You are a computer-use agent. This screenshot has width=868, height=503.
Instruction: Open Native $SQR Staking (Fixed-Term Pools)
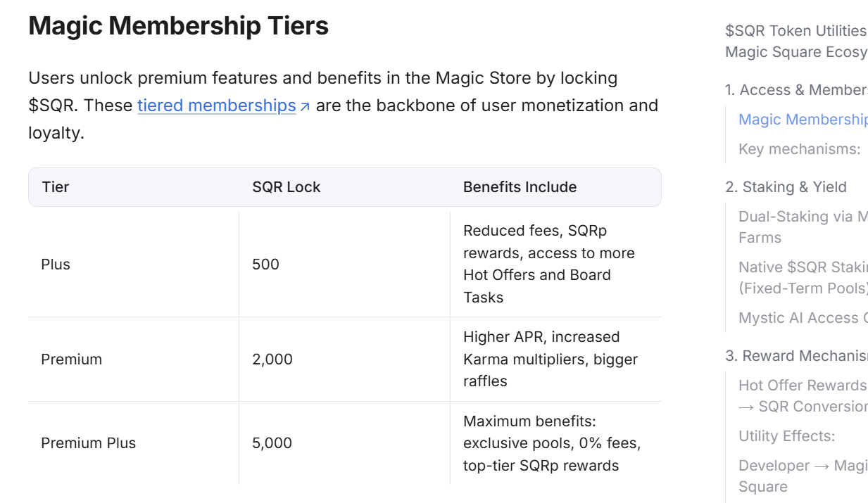pos(803,278)
